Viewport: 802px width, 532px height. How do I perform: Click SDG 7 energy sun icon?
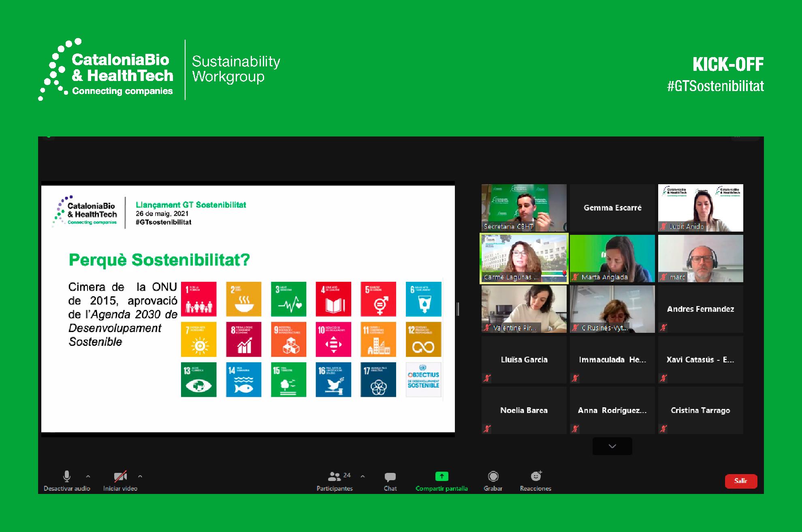[x=198, y=339]
